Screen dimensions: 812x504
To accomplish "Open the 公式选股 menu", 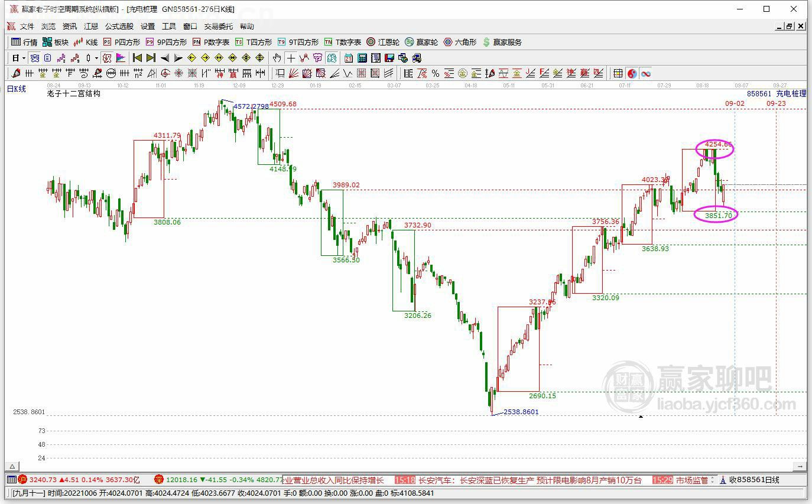I will [x=119, y=27].
